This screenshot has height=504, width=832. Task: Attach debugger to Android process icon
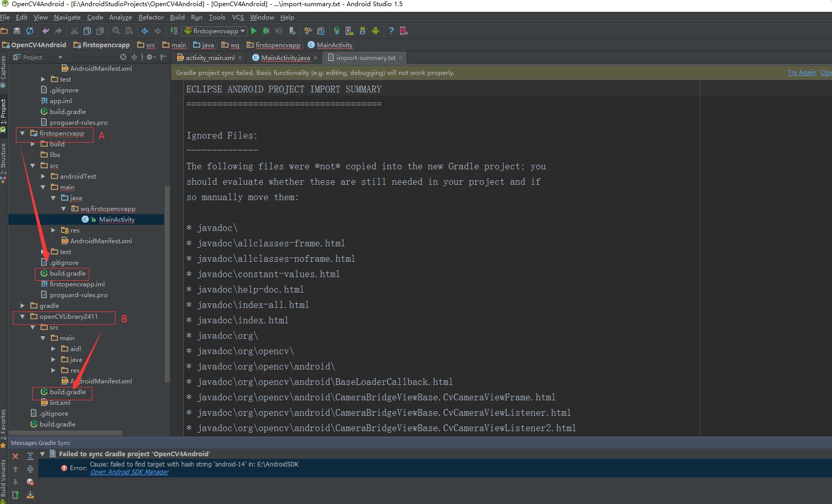292,31
